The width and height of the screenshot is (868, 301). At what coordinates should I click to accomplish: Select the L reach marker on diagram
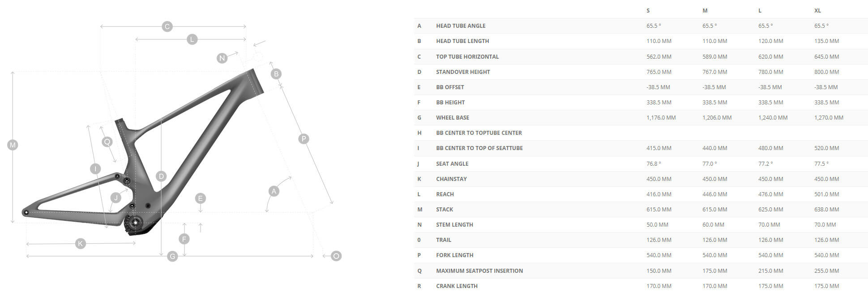click(192, 39)
